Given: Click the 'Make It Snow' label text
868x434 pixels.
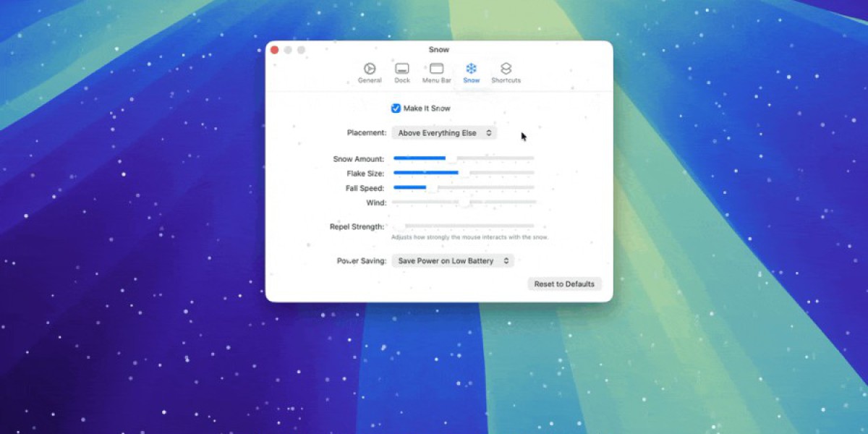Looking at the screenshot, I should 427,109.
